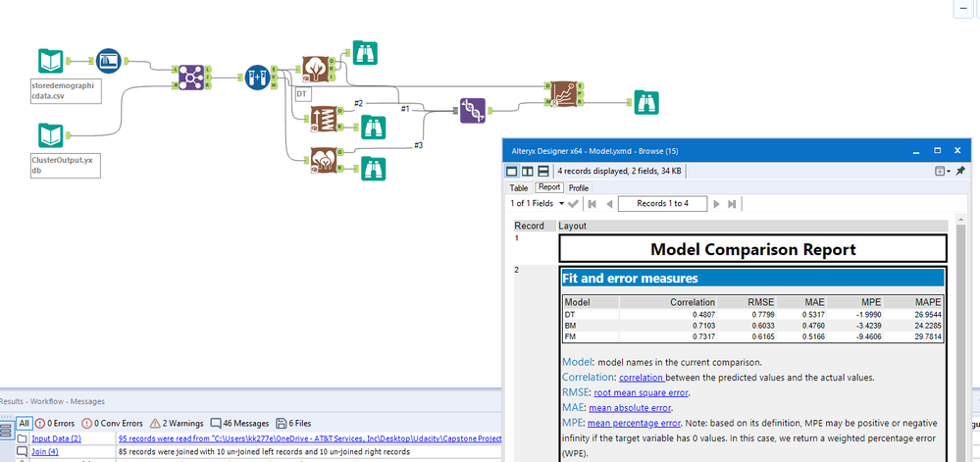Pin the Browse window with pushpin icon
Viewport: 980px width, 462px height.
pyautogui.click(x=960, y=171)
